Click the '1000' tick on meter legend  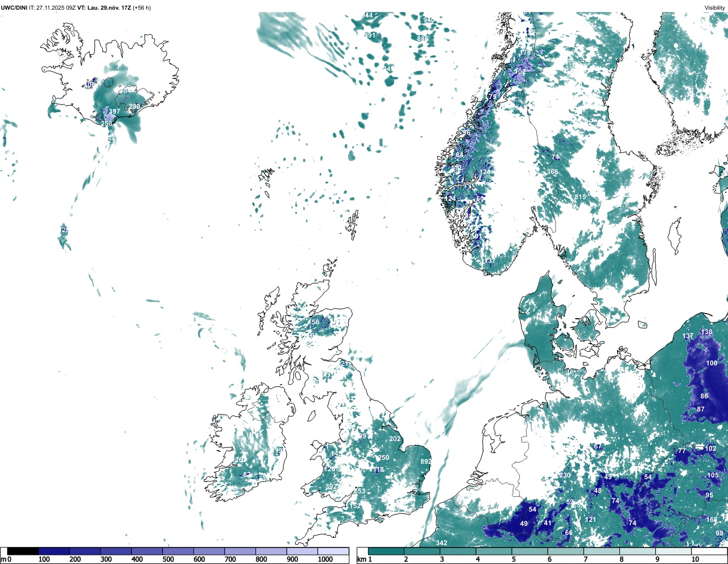click(x=325, y=559)
